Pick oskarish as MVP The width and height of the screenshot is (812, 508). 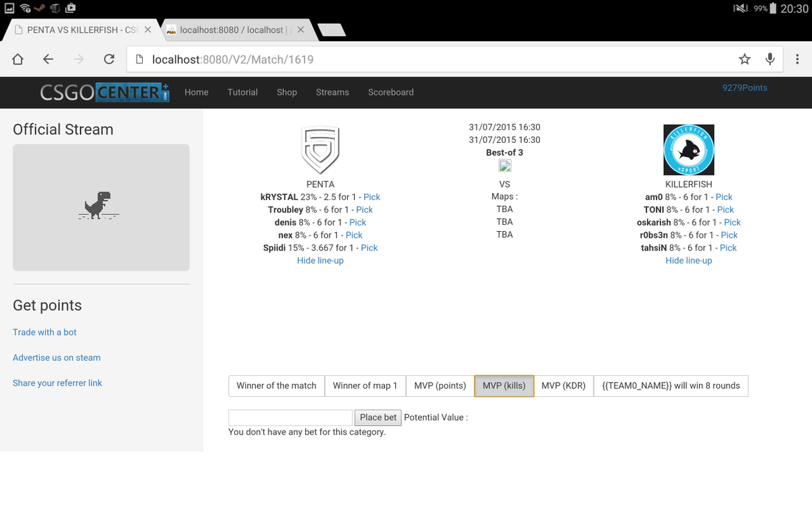coord(732,222)
